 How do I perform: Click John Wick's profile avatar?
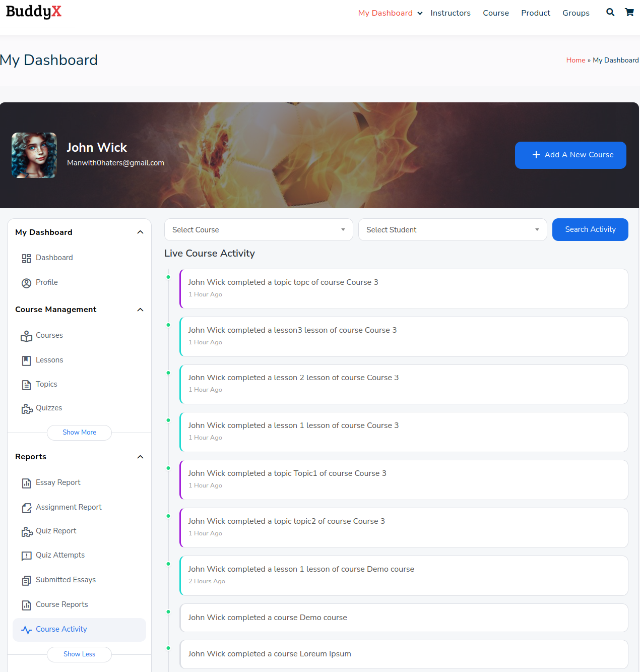pos(34,155)
